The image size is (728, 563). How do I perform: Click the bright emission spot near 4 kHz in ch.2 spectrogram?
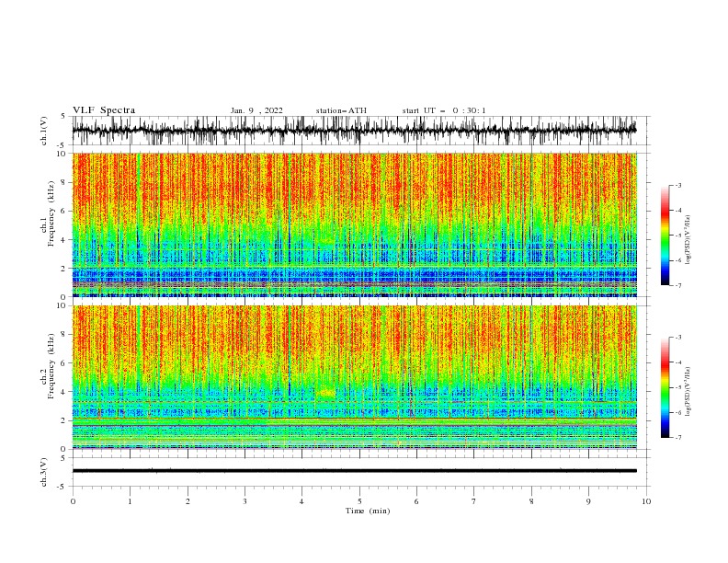[326, 394]
